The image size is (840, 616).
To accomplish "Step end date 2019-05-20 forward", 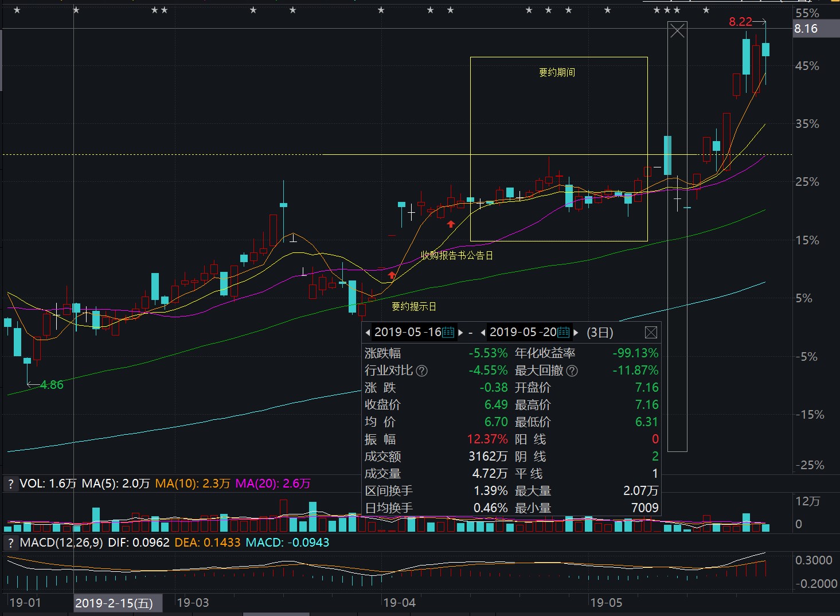I will [576, 332].
